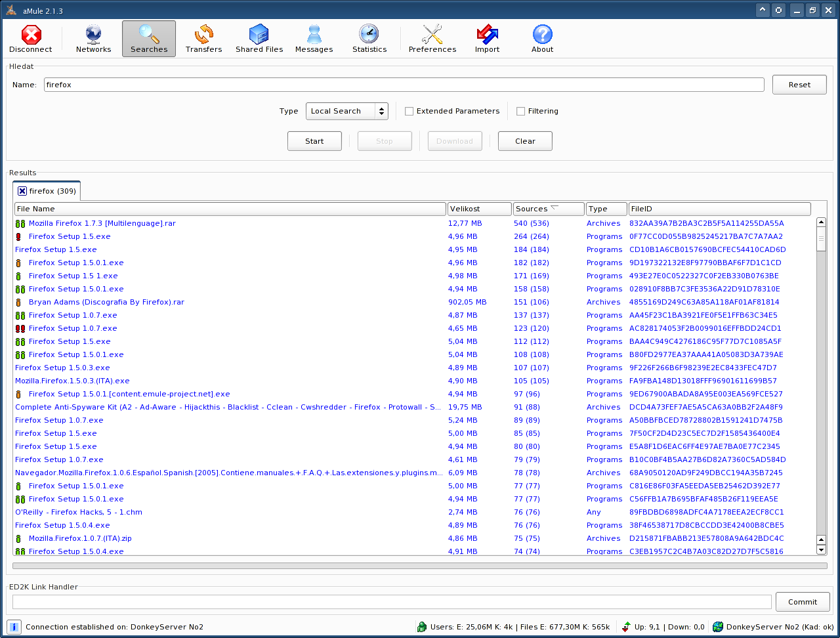The width and height of the screenshot is (840, 638).
Task: Click the bottom scroll-down arrow of the results list
Action: 821,549
